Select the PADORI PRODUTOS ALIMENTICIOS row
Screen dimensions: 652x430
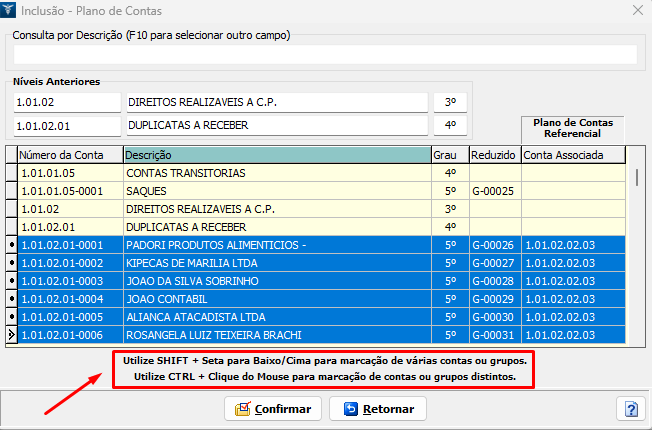(276, 245)
